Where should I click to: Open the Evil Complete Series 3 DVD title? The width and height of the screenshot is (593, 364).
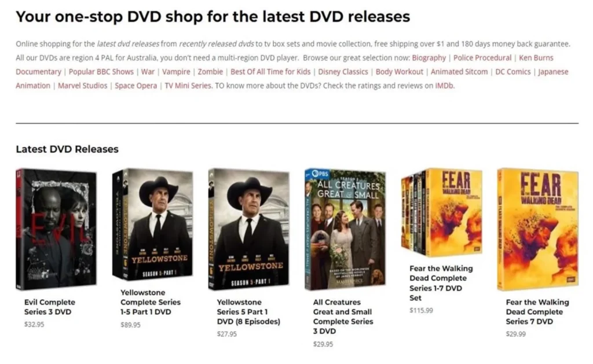(x=50, y=307)
